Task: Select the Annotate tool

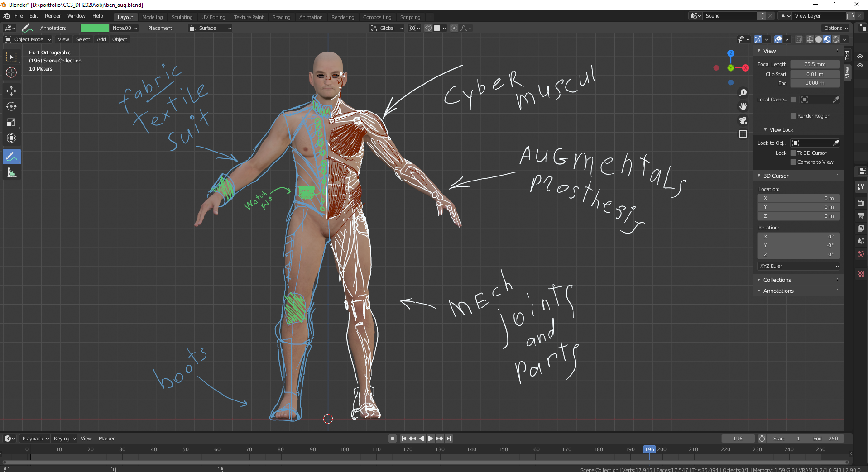Action: coord(11,157)
